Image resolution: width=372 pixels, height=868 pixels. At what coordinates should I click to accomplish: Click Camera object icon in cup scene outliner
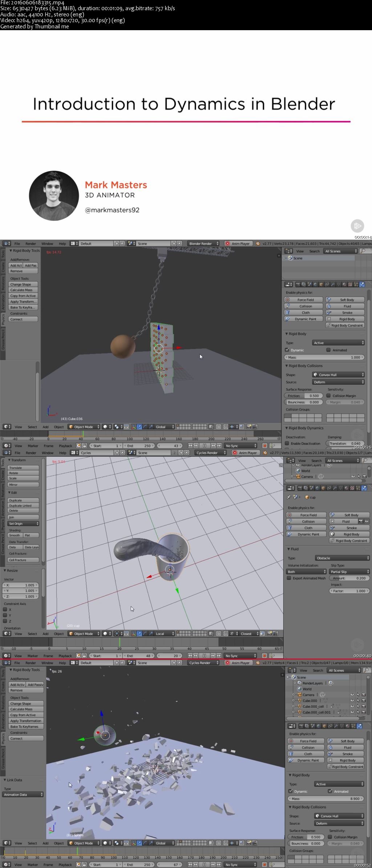click(298, 476)
